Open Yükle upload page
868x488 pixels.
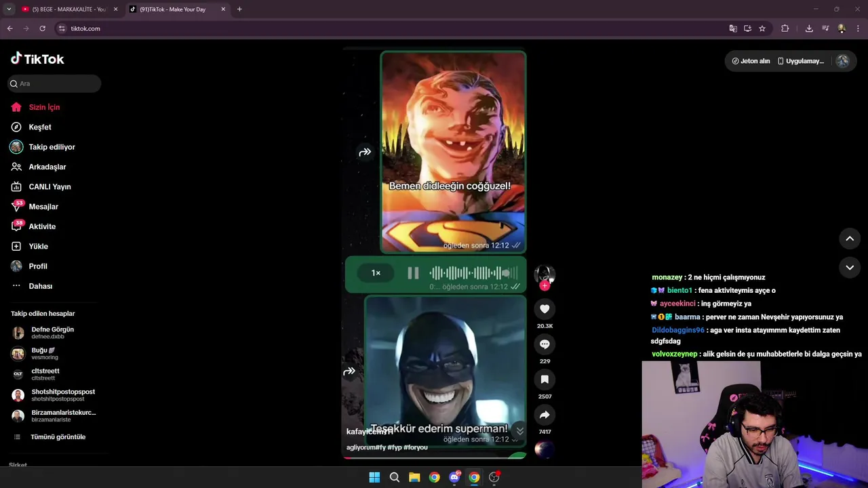click(x=38, y=246)
